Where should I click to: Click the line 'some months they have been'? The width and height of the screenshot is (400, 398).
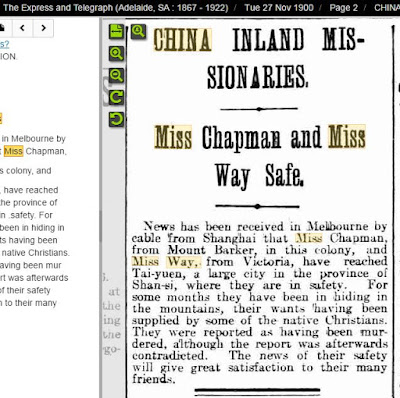[260, 297]
